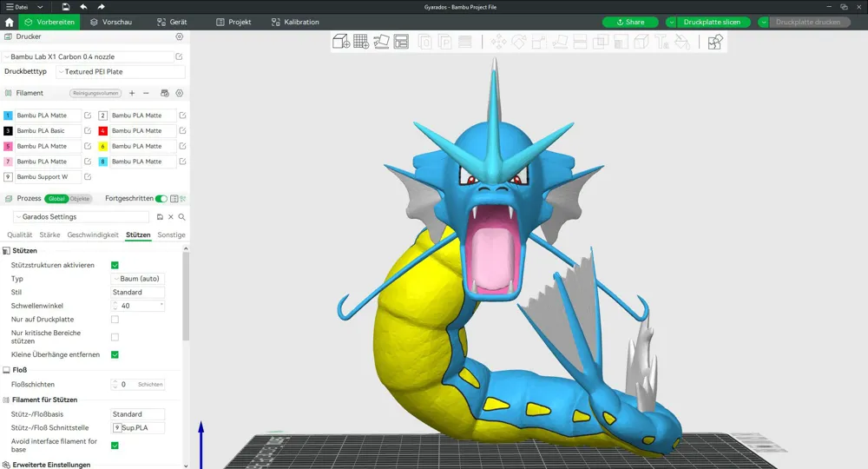Click the Move tool icon
The image size is (868, 469).
[x=498, y=42]
